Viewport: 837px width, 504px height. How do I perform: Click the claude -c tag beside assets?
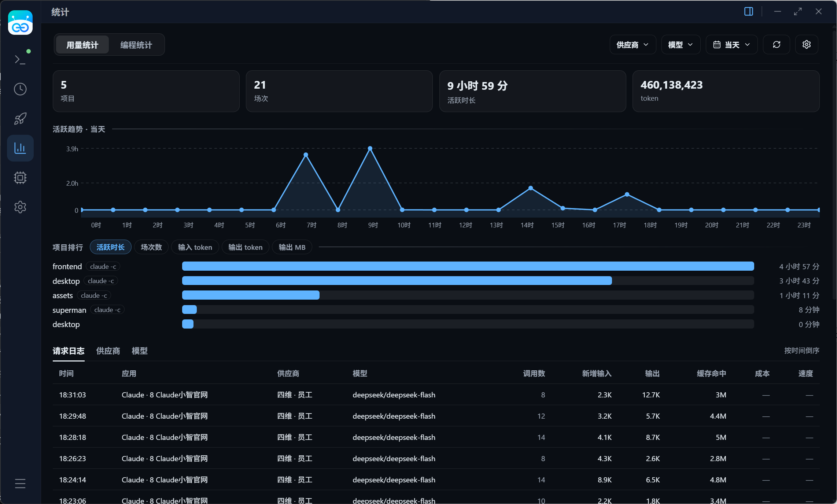click(94, 296)
